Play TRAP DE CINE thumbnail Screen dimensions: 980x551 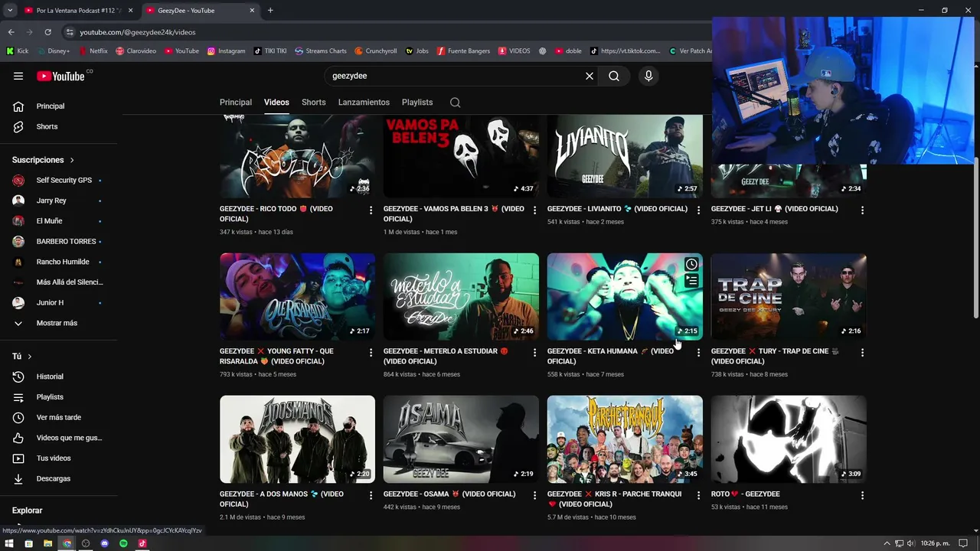[789, 297]
